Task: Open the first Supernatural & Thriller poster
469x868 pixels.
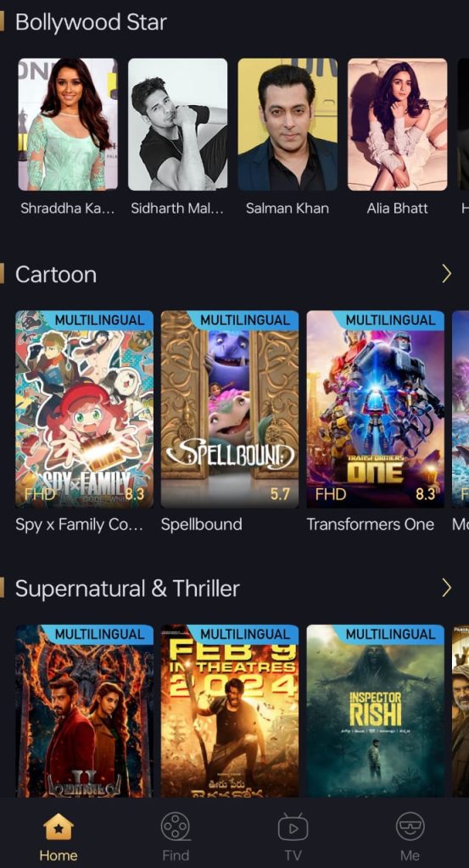Action: pyautogui.click(x=84, y=711)
